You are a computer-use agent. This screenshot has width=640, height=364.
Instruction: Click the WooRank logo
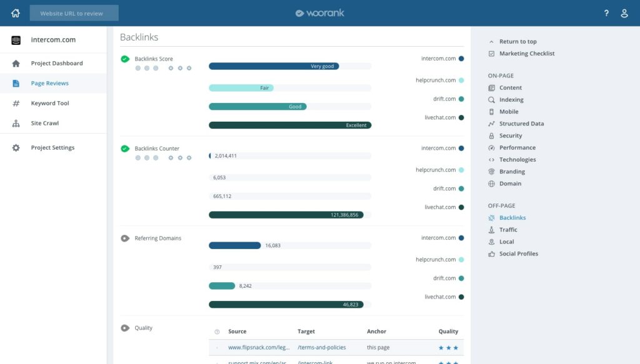click(x=319, y=13)
